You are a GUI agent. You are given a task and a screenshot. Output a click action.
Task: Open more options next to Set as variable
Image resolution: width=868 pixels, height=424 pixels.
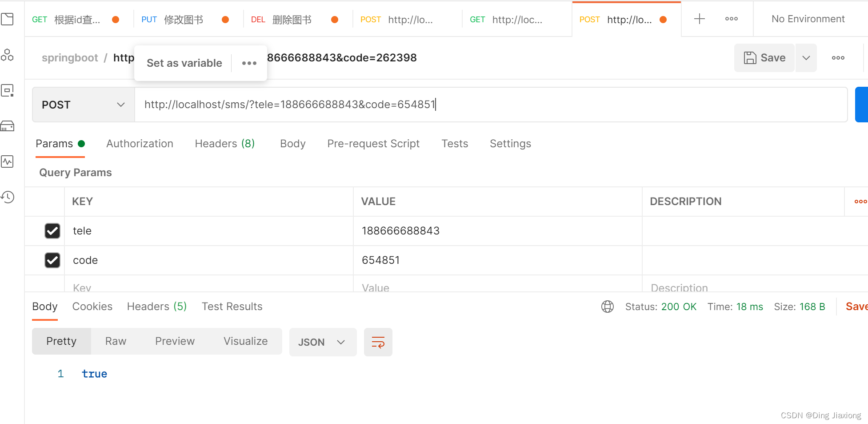click(249, 63)
